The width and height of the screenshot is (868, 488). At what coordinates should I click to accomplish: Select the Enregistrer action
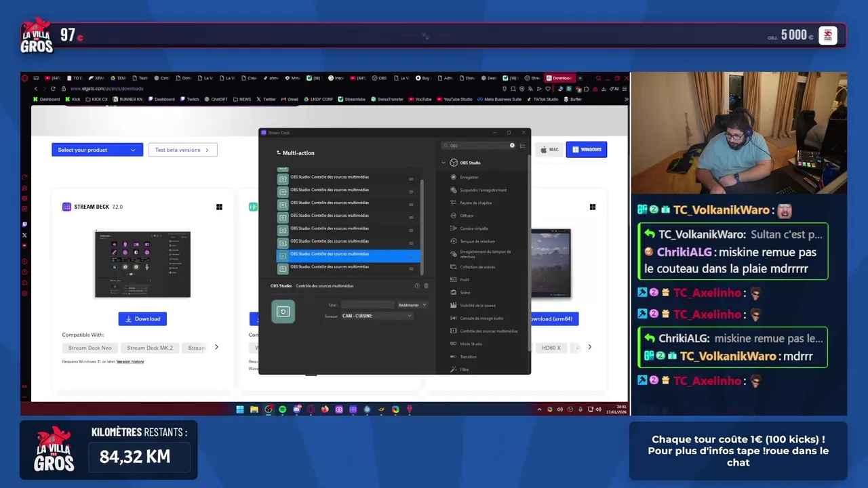469,178
